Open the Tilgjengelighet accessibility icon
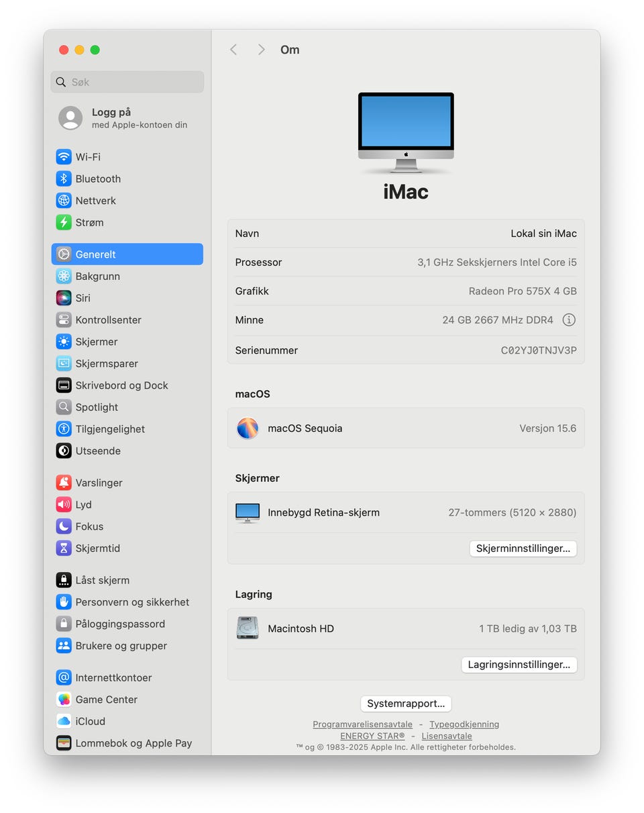Viewport: 644px width, 813px height. click(x=64, y=429)
